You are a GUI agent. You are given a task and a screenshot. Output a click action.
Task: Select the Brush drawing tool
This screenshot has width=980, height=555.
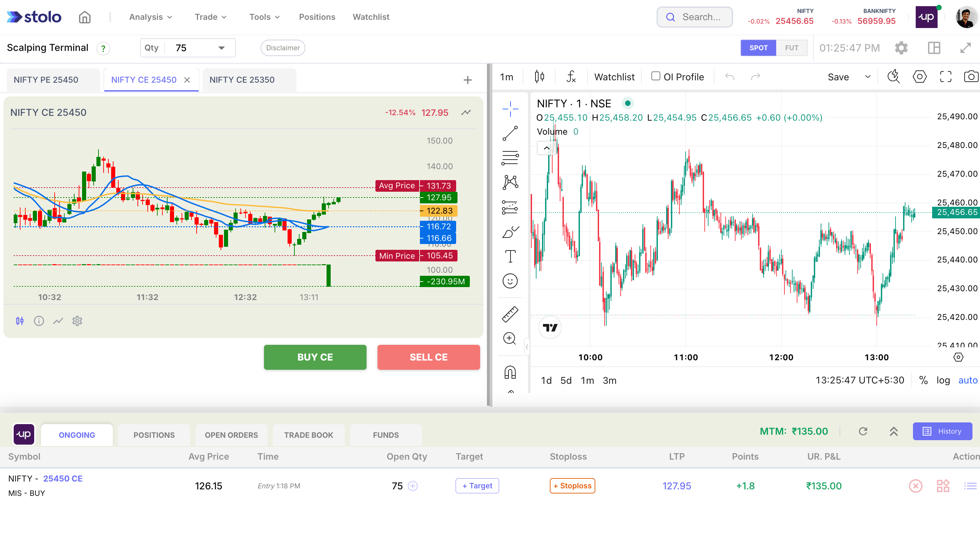point(510,232)
